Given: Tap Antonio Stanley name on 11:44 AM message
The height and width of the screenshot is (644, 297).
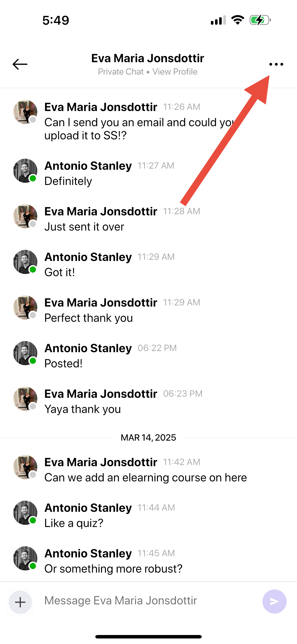Looking at the screenshot, I should tap(88, 507).
